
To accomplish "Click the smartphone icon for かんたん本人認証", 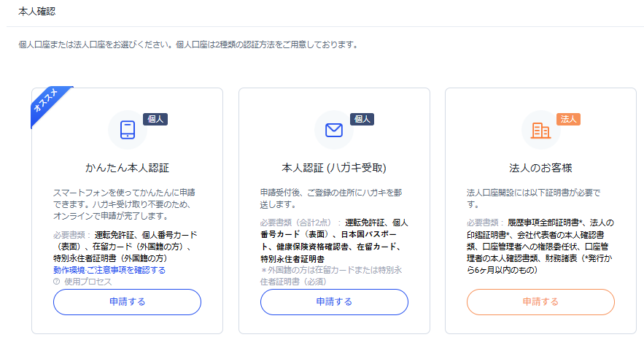I will pos(128,130).
